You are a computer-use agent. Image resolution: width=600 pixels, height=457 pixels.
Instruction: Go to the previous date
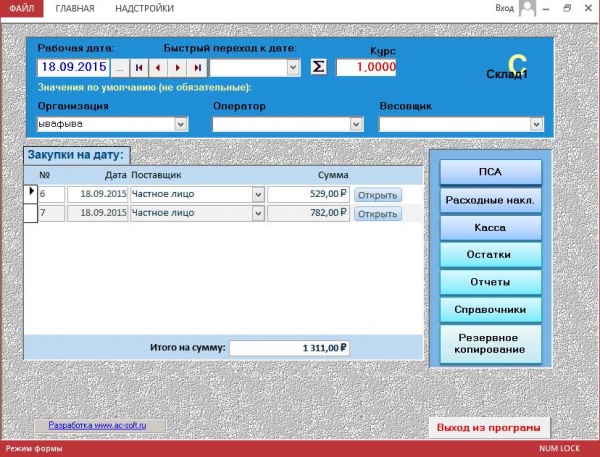tap(158, 68)
